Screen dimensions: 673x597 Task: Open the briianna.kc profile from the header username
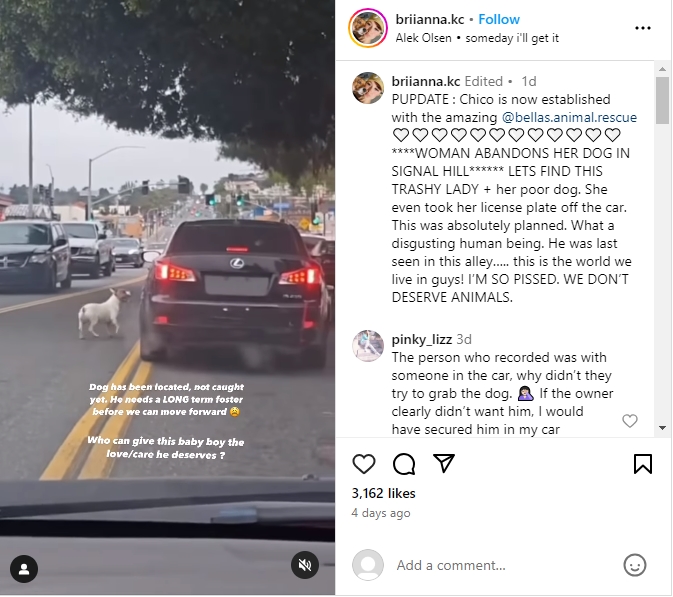430,19
